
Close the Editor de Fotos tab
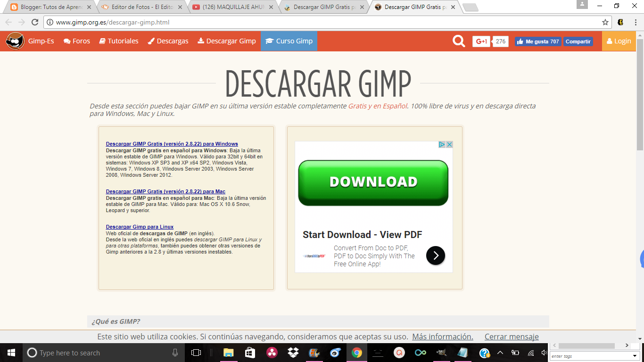click(180, 7)
